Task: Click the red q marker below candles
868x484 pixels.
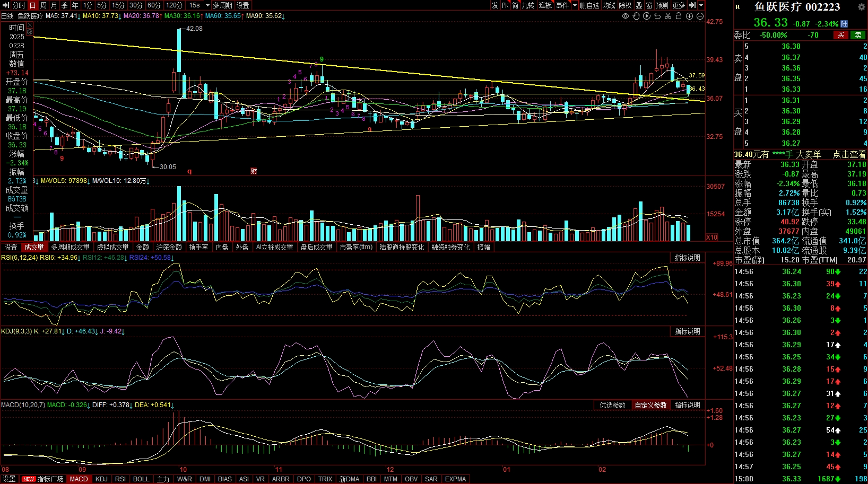Action: pyautogui.click(x=189, y=171)
